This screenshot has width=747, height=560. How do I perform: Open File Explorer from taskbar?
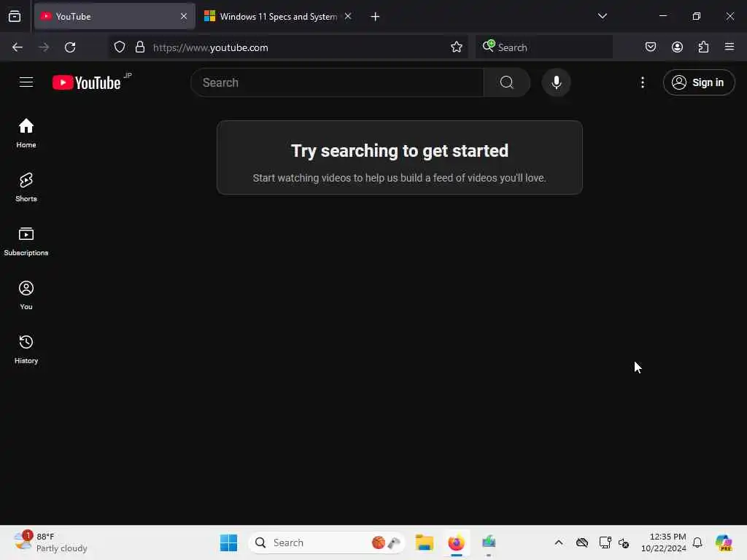(x=424, y=542)
